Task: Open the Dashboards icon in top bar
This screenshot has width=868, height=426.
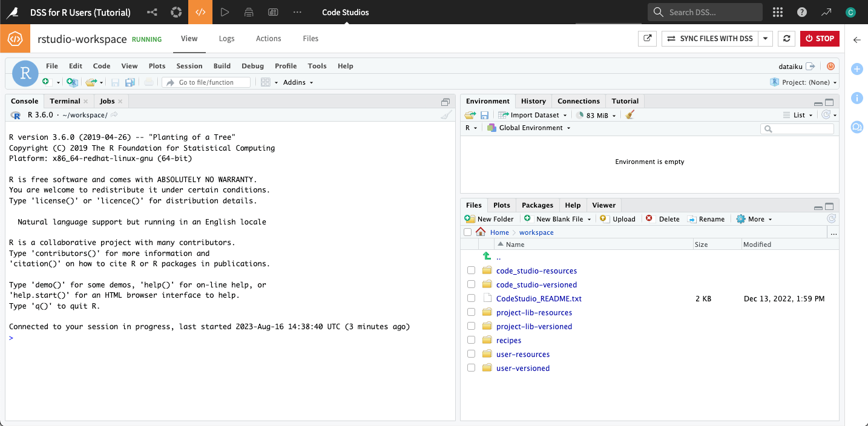Action: [273, 12]
